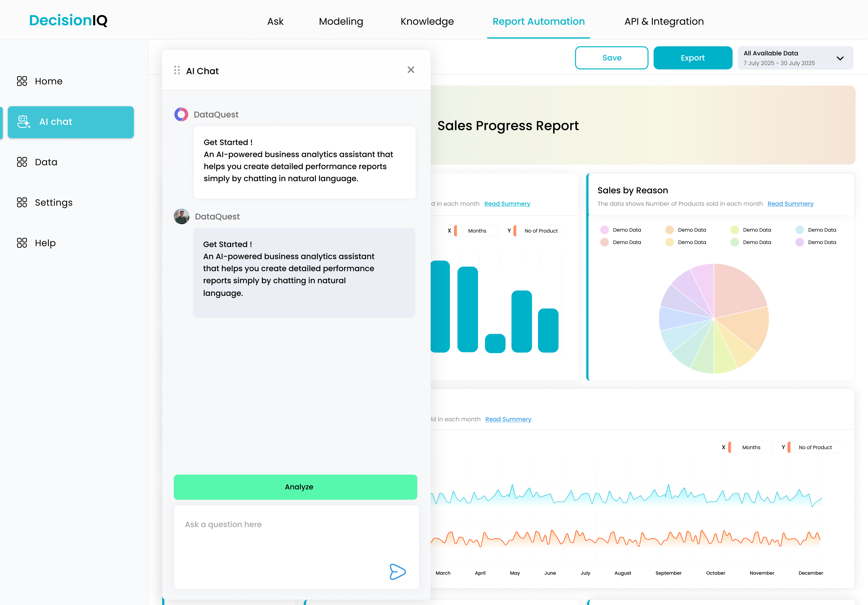Open the API & Integration tab
The image size is (868, 605).
(x=663, y=21)
